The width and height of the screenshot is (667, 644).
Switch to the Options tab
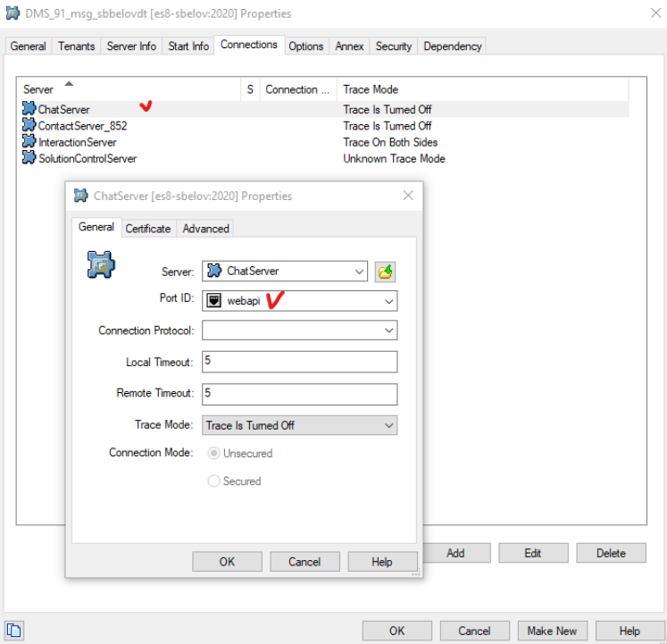coord(306,46)
